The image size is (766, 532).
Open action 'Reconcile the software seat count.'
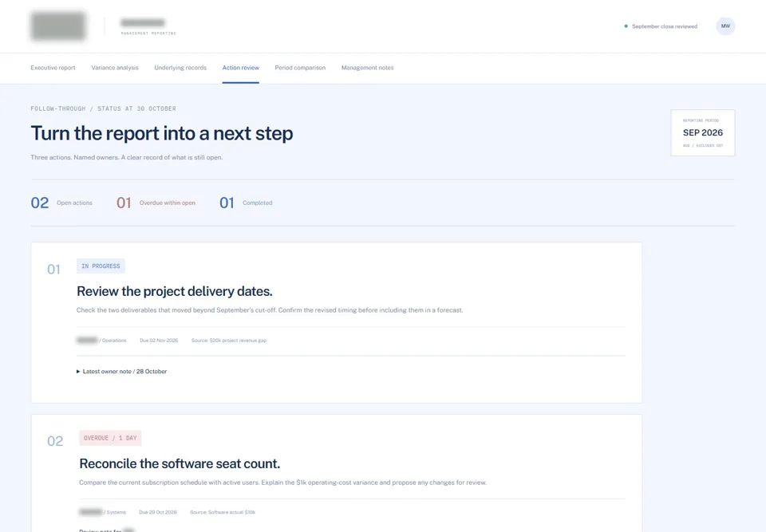click(x=180, y=463)
